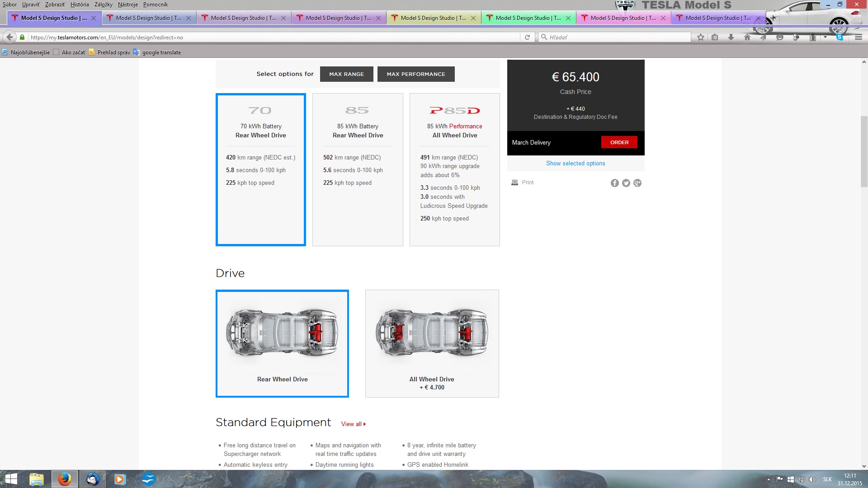Open a new browser tab

(773, 18)
